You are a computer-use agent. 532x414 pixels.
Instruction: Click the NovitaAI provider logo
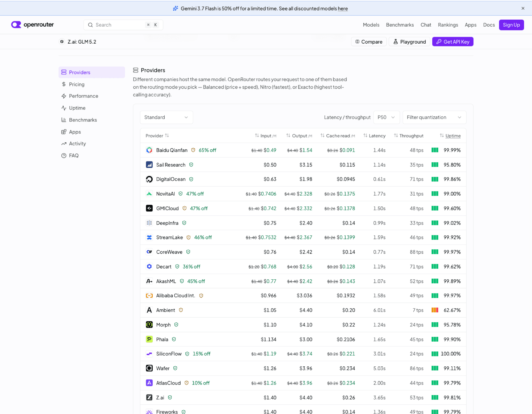point(149,194)
